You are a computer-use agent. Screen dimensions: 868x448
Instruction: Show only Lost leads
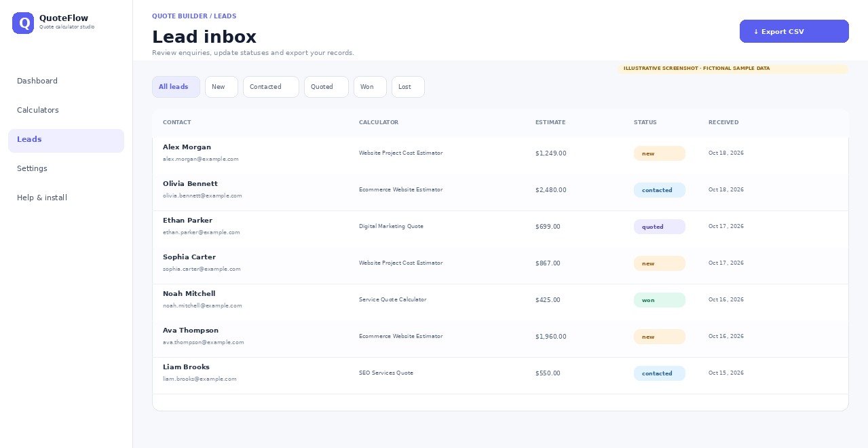[408, 87]
